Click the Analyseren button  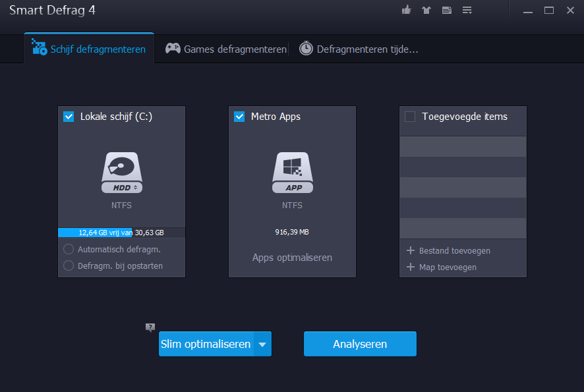tap(360, 344)
